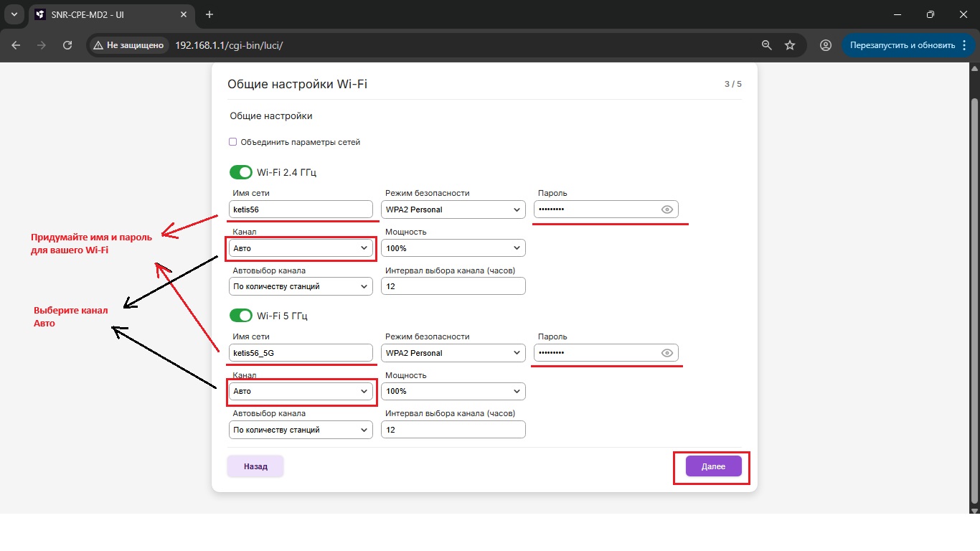This screenshot has width=980, height=551.
Task: Click the 2.4 ГГц channel interval field
Action: 453,286
